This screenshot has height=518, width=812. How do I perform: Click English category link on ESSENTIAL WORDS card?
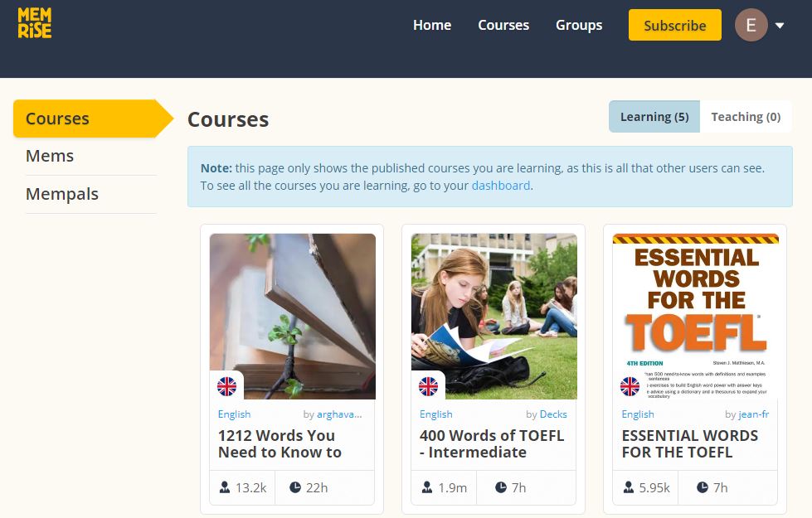pyautogui.click(x=638, y=414)
